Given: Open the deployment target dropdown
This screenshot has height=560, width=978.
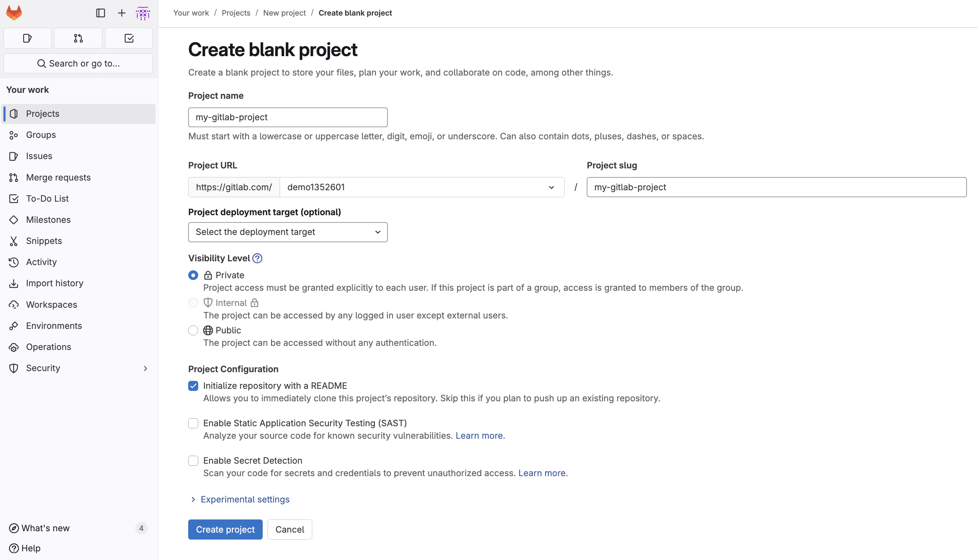Looking at the screenshot, I should coord(287,232).
